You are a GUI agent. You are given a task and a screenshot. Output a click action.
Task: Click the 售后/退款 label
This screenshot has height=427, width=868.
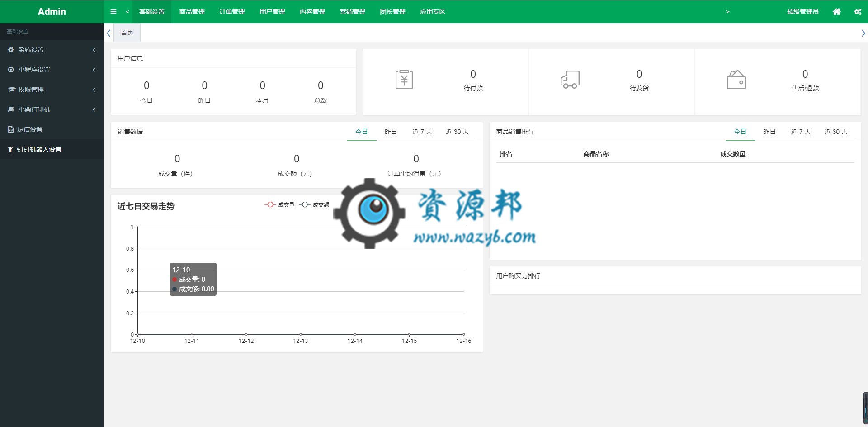805,88
